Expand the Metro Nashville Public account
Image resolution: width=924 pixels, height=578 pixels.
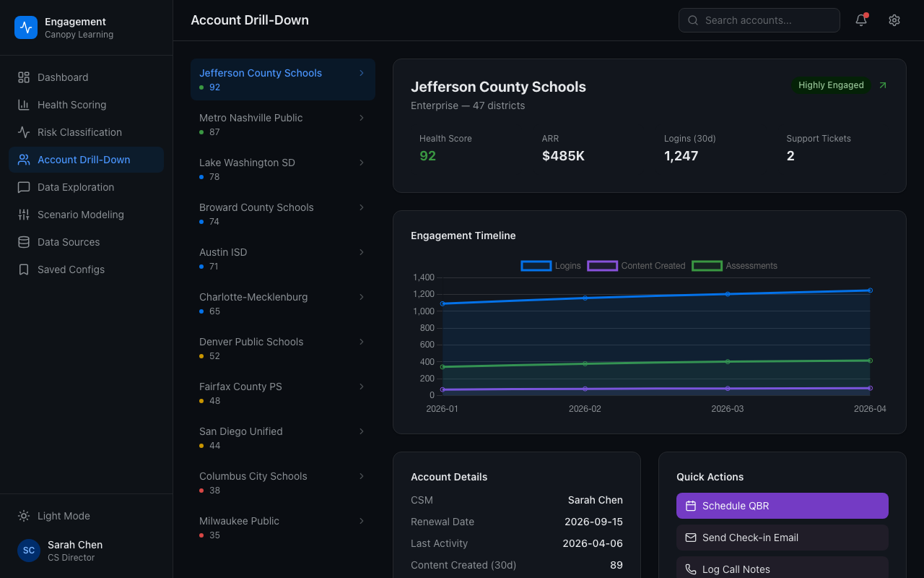(282, 124)
